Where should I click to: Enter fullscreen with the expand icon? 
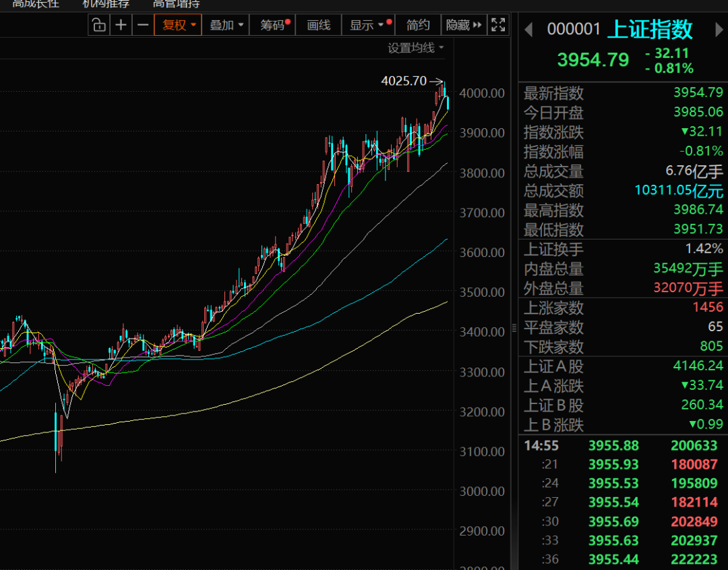(498, 26)
